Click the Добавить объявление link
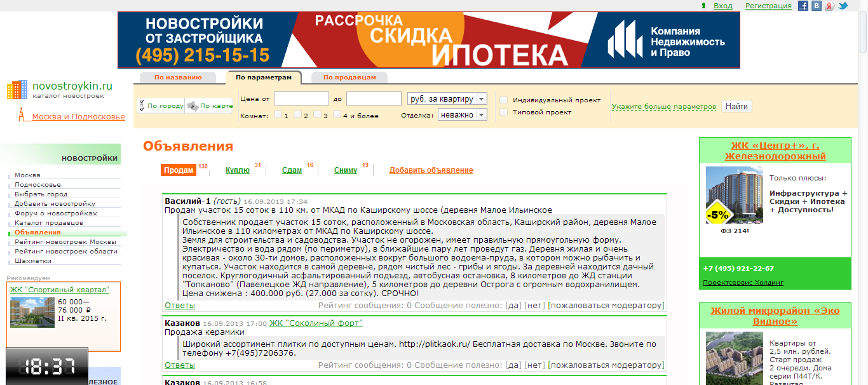 pyautogui.click(x=431, y=170)
